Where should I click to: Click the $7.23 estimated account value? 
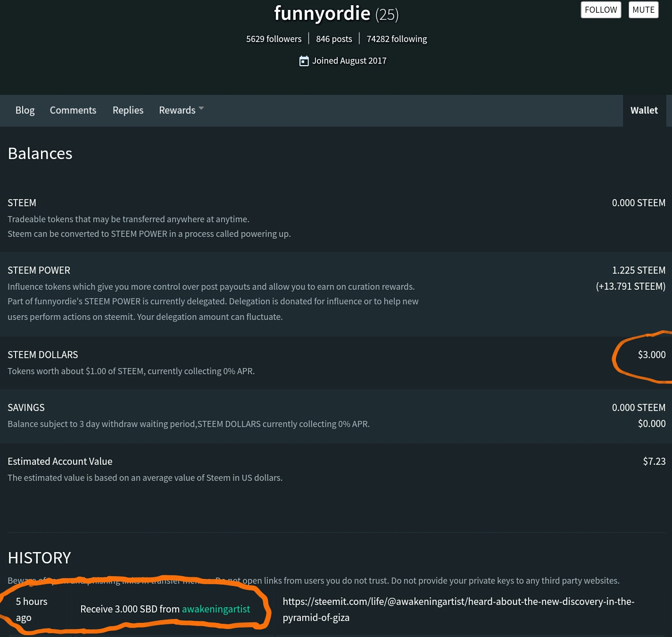pos(654,461)
